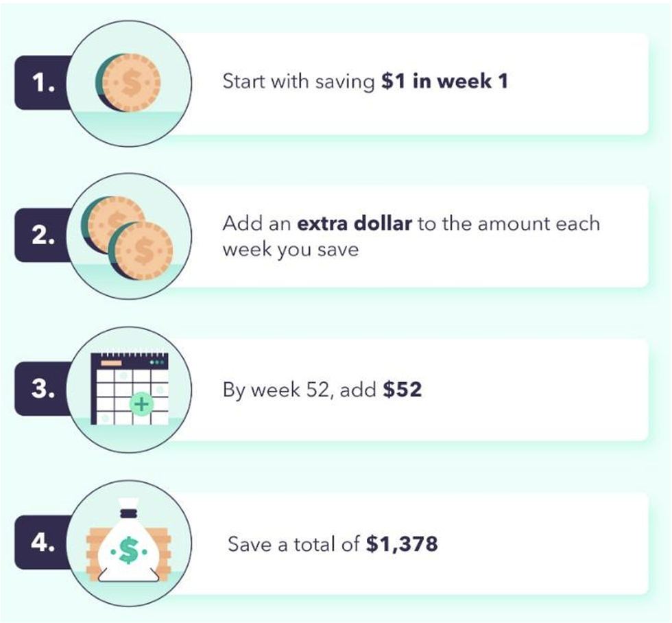The image size is (672, 623).
Task: Click the "week you save" text line
Action: [291, 250]
